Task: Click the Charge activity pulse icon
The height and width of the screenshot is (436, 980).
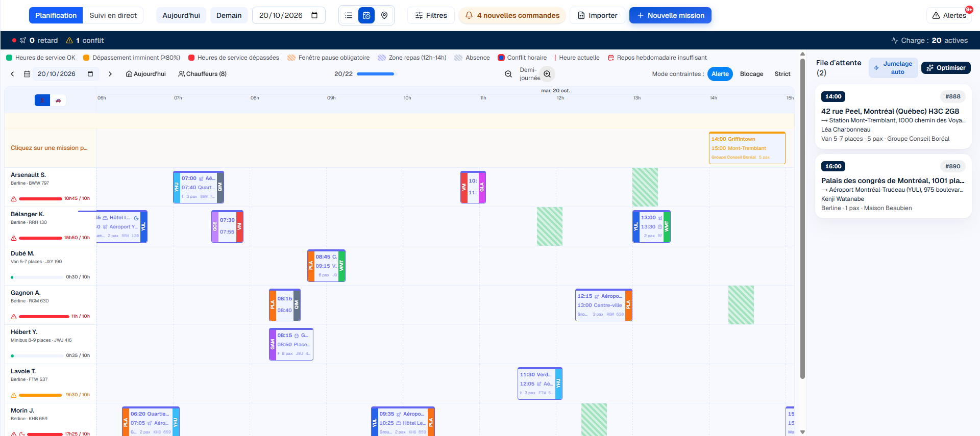Action: 895,40
